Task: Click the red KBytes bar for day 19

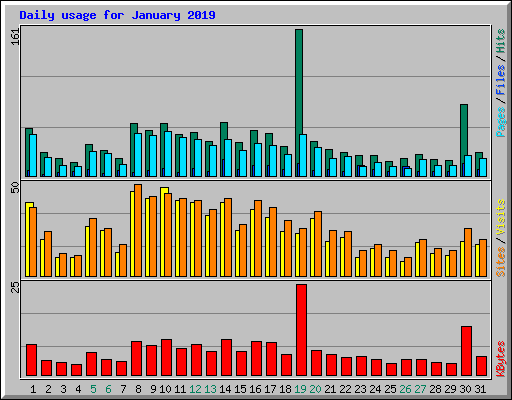Action: coord(301,330)
